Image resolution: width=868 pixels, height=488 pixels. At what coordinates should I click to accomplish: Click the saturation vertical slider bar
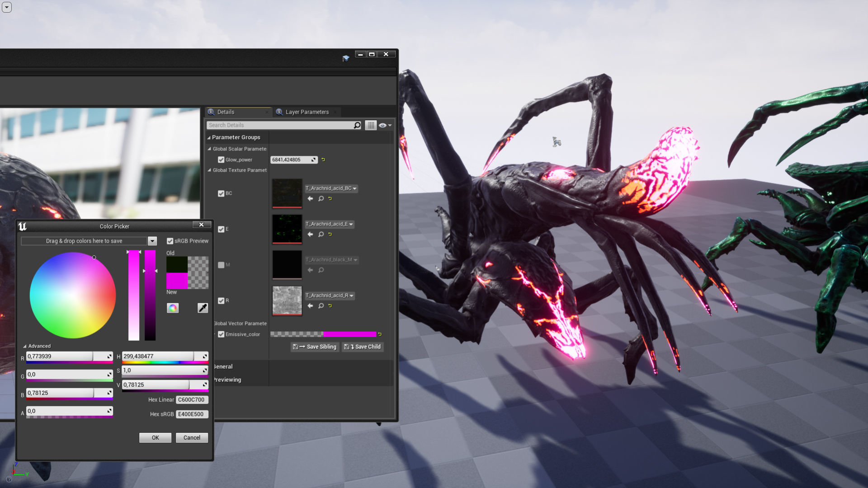click(x=134, y=295)
